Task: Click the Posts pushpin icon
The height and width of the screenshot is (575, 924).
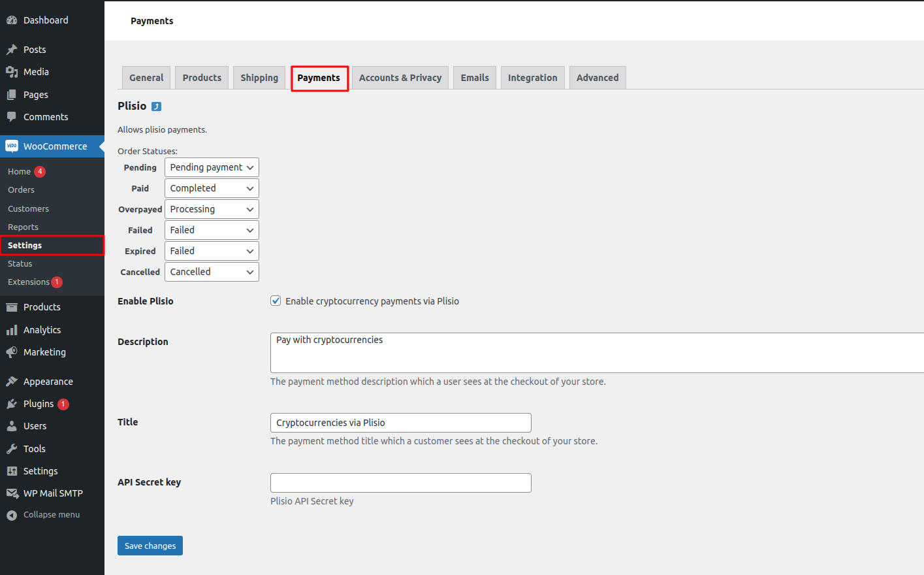Action: click(x=12, y=50)
